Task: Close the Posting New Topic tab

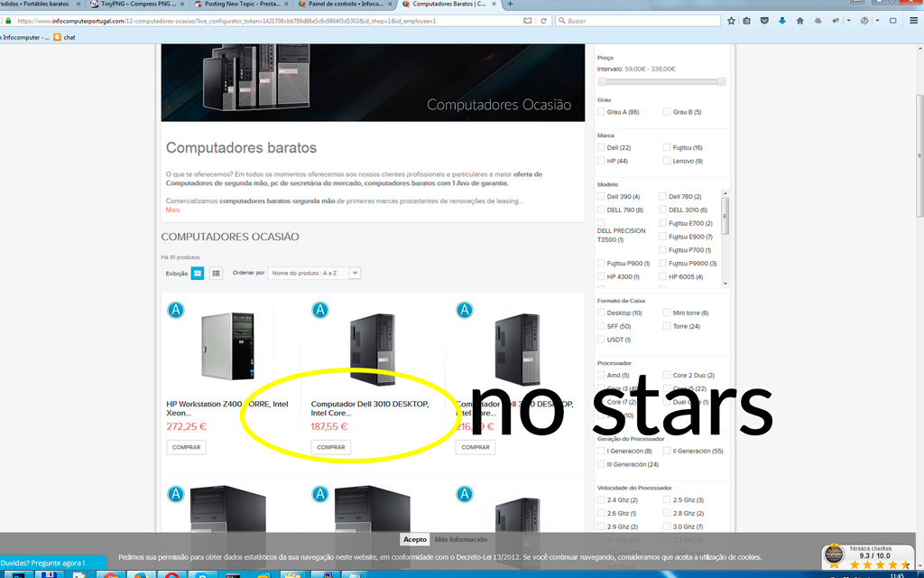Action: pos(286,4)
